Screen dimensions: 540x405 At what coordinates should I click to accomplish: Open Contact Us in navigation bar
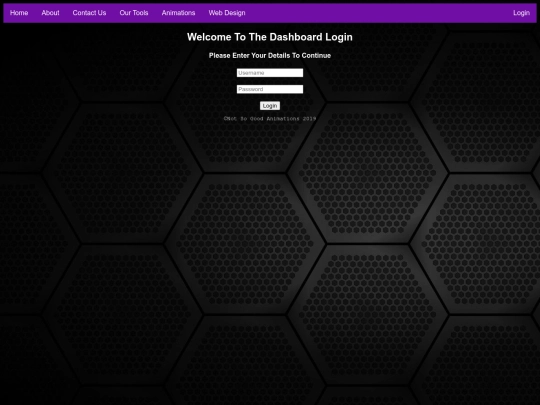pos(89,13)
